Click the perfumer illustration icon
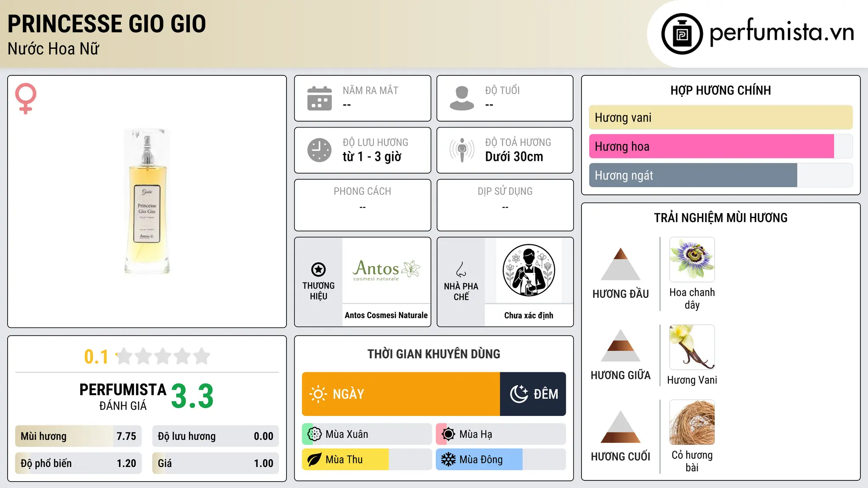The height and width of the screenshot is (488, 868). [529, 270]
